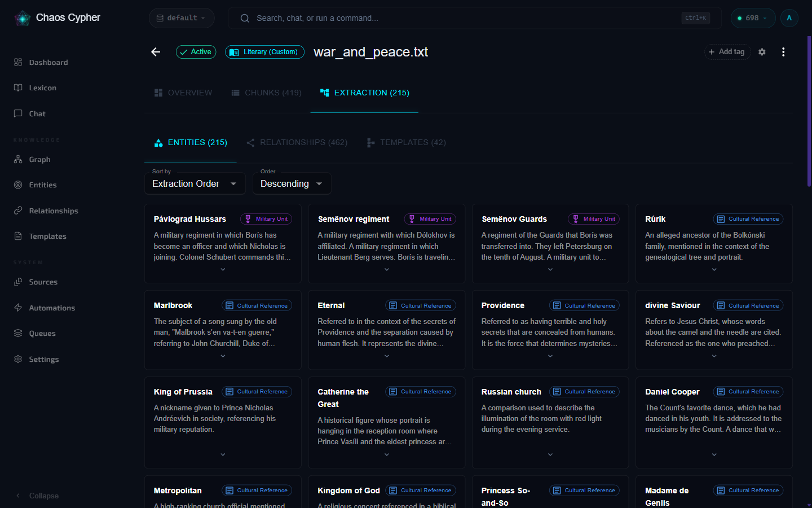Open the default workspace dropdown
812x508 pixels.
point(182,18)
